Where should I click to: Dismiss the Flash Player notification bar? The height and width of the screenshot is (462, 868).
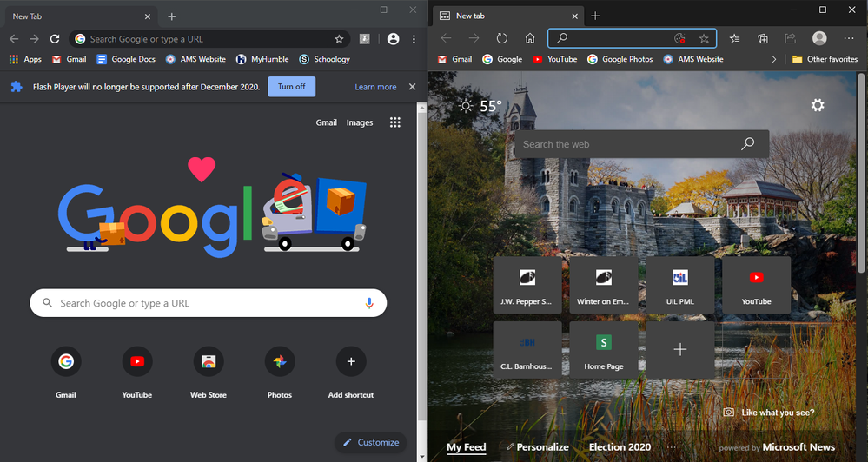pos(413,87)
